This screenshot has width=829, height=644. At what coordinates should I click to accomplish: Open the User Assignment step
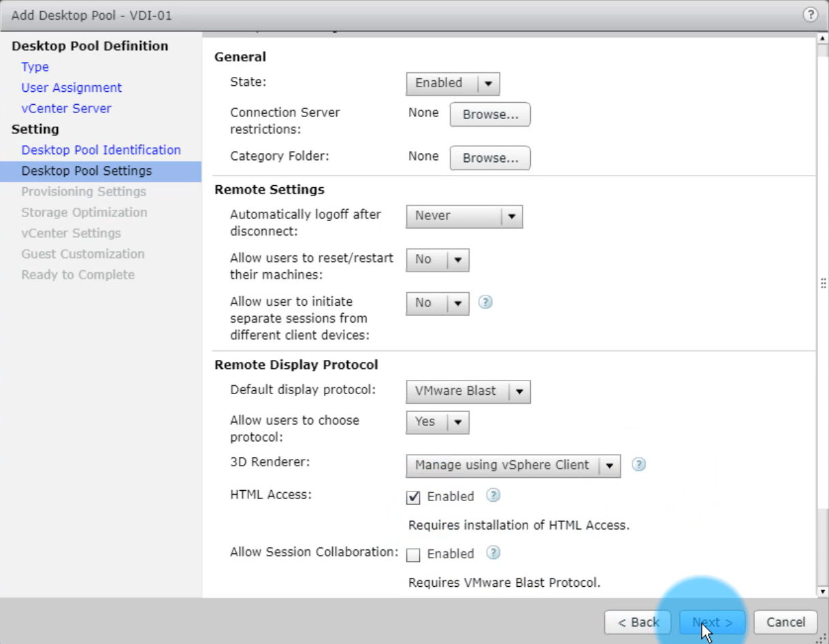point(71,88)
